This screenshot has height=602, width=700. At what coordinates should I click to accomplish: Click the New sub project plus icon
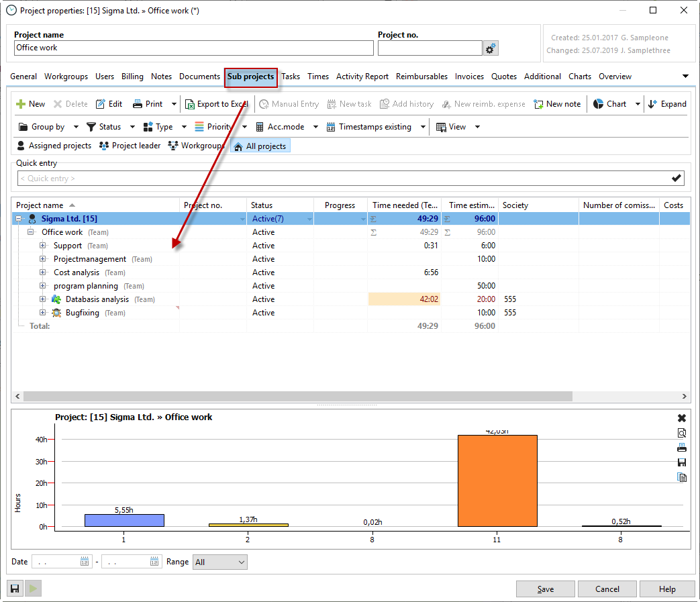tap(21, 104)
